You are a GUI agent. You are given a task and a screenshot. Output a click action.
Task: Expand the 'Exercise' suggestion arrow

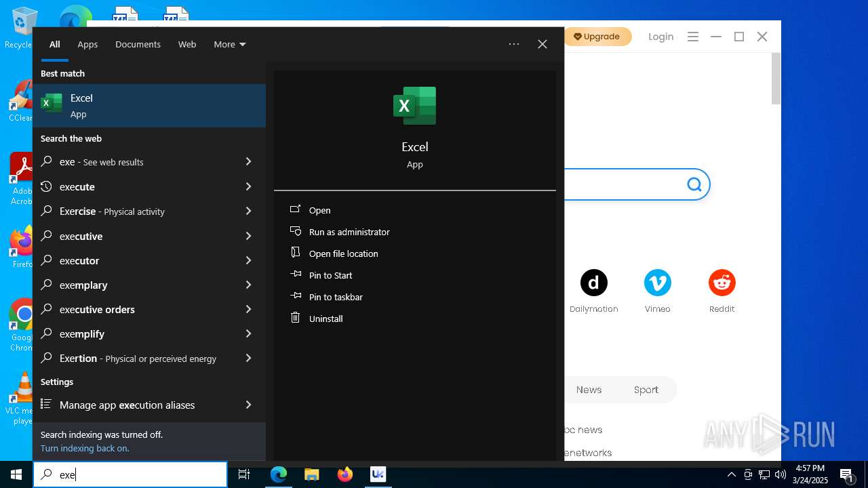(248, 211)
